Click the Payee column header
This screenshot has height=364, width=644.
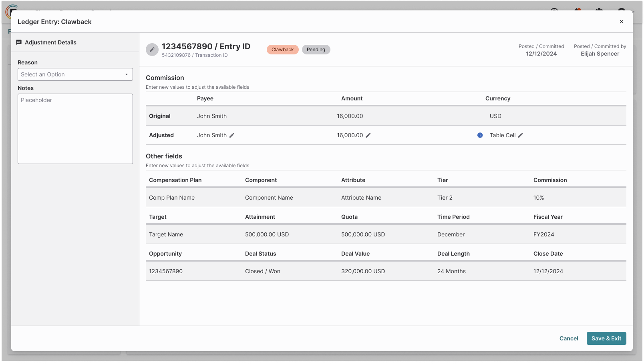point(205,98)
